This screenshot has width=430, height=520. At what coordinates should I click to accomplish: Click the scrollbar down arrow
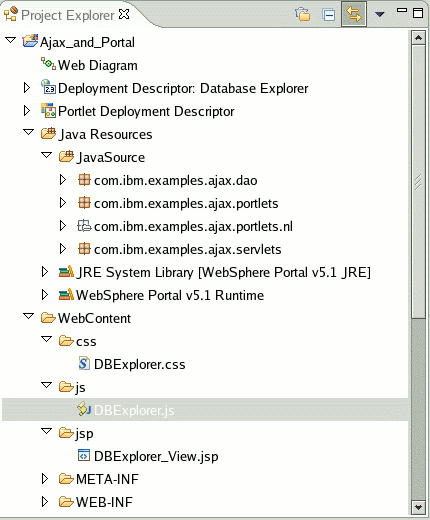[418, 508]
